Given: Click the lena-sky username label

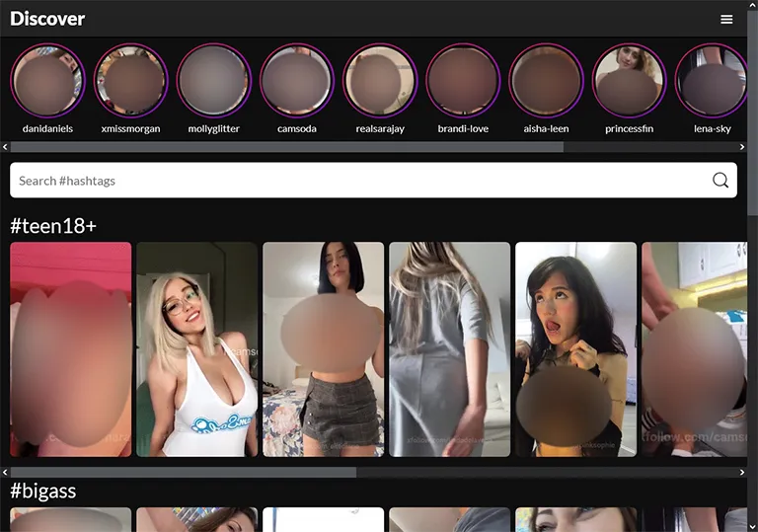Looking at the screenshot, I should [x=712, y=128].
